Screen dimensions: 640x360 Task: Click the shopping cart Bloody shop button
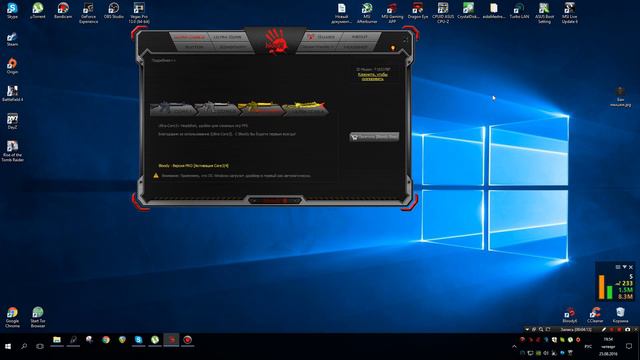pyautogui.click(x=374, y=137)
